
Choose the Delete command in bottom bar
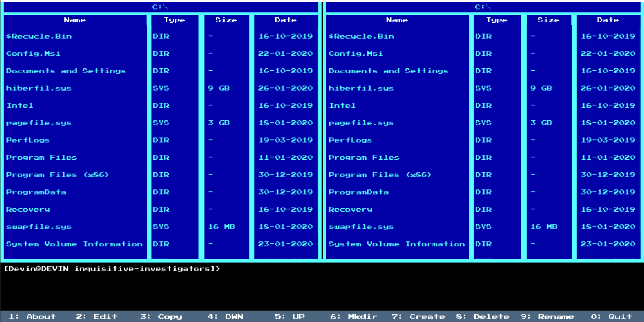click(x=483, y=317)
